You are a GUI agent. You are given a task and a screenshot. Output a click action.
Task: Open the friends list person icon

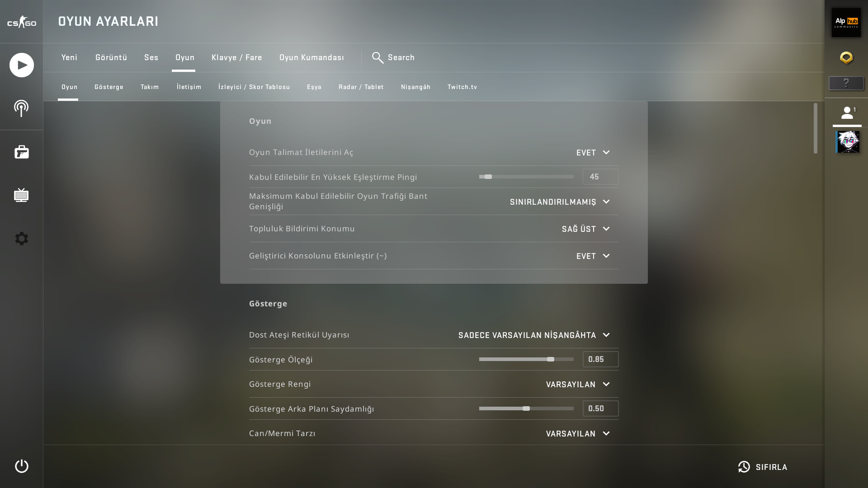tap(847, 113)
